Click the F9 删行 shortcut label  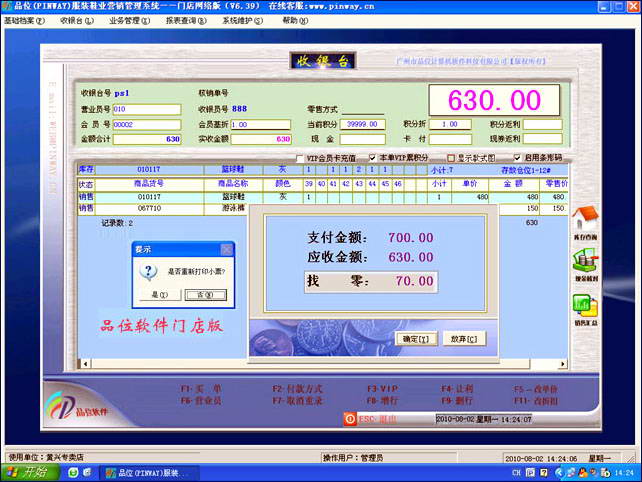(x=457, y=401)
